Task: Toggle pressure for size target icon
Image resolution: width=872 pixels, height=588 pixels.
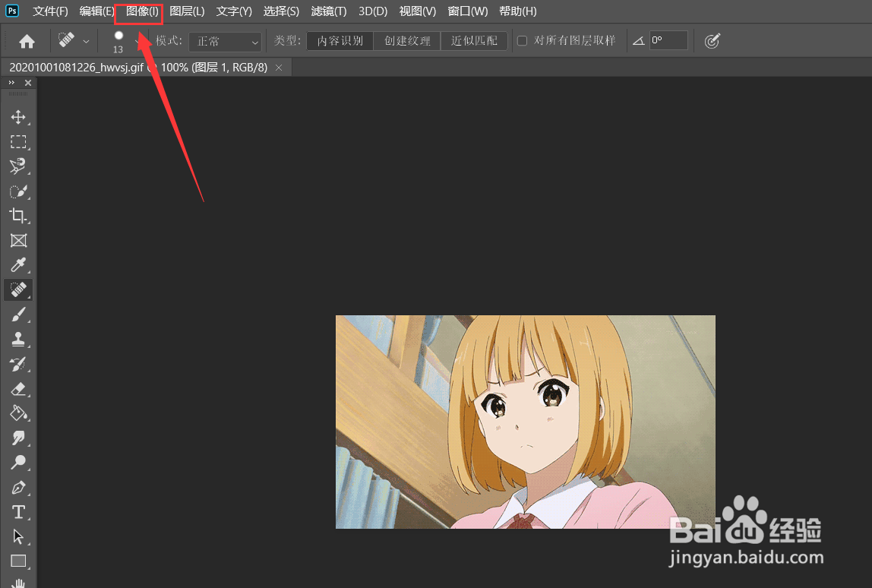Action: point(712,40)
